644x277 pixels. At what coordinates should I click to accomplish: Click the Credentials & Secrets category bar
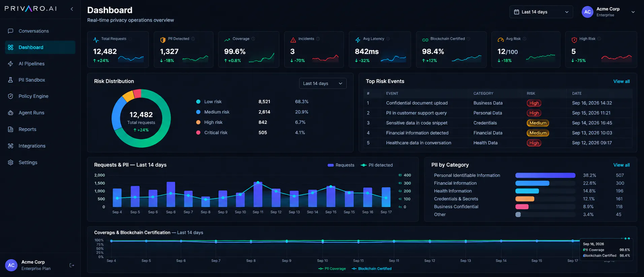coord(525,199)
